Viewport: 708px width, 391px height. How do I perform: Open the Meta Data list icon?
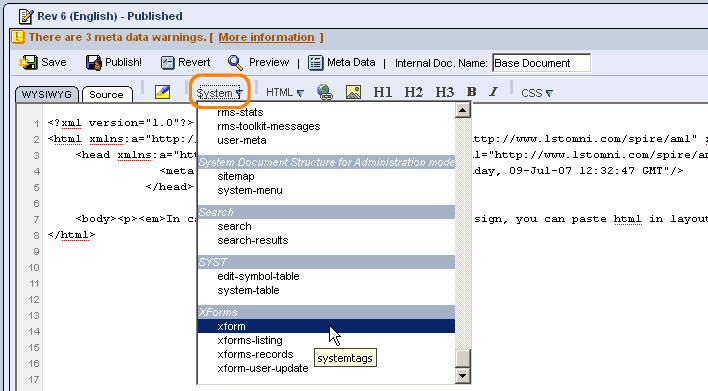click(x=316, y=62)
